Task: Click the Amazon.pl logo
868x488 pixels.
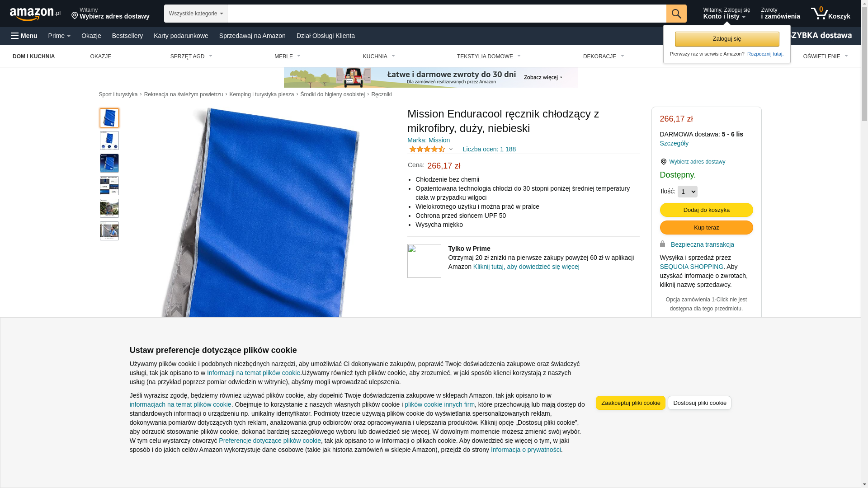Action: [x=35, y=14]
